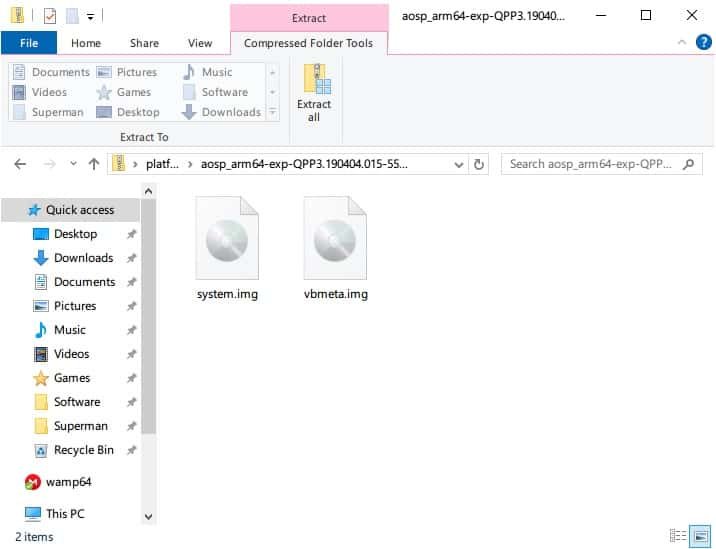Expand the address bar history dropdown
716x549 pixels.
pos(459,164)
